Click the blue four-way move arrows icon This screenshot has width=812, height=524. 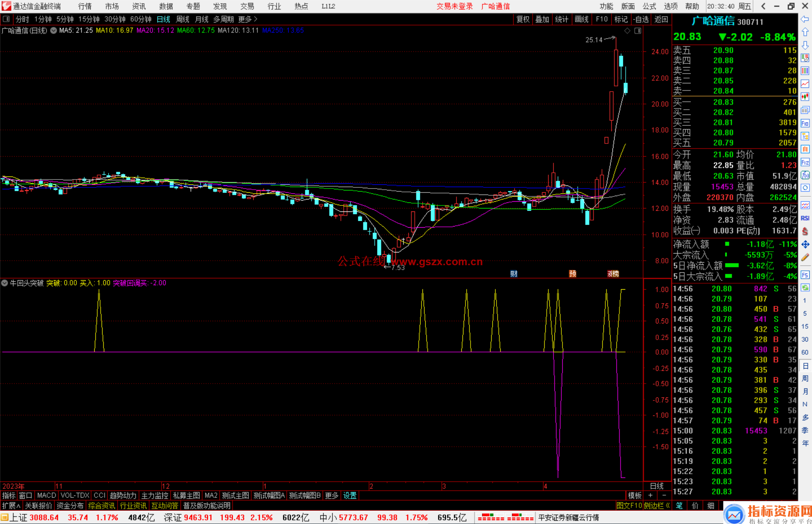tap(805, 245)
